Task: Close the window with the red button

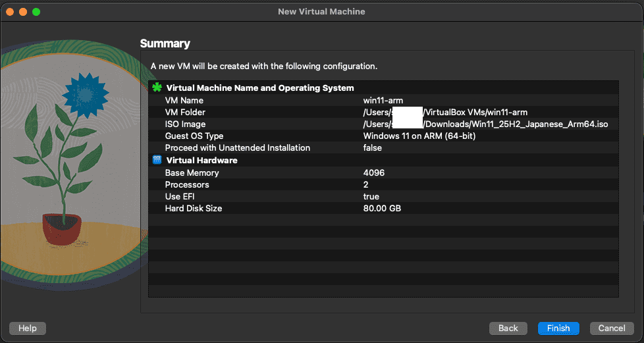Action: coord(9,11)
